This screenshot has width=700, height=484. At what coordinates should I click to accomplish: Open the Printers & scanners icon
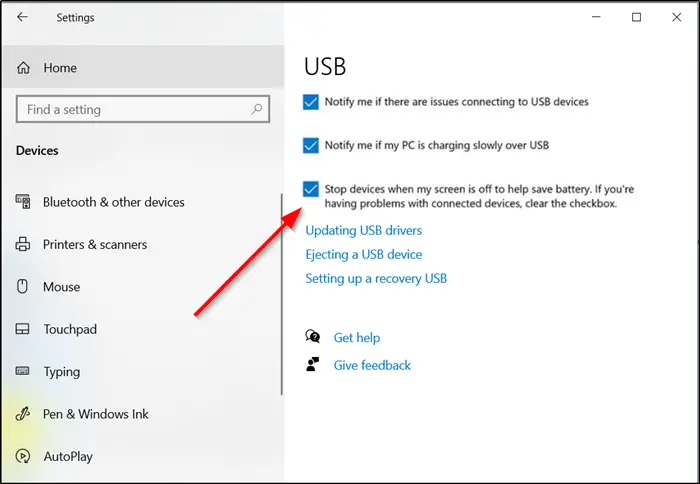click(x=23, y=244)
